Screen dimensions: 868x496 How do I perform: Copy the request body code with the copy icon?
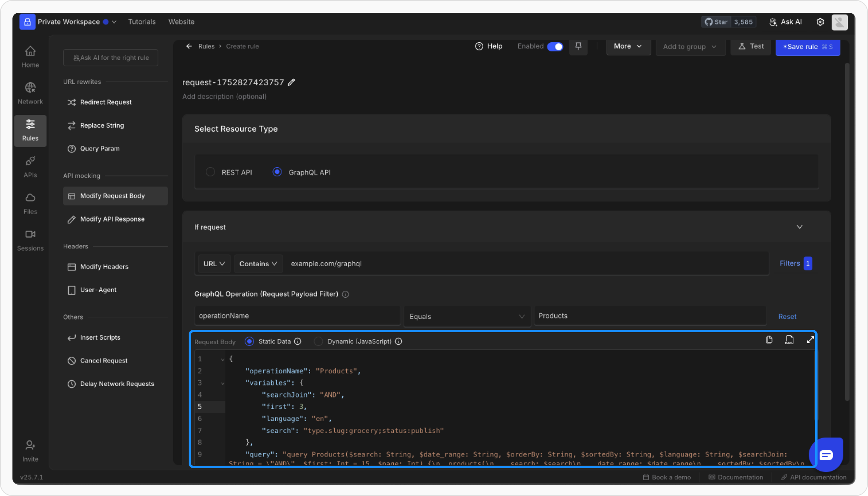tap(769, 340)
